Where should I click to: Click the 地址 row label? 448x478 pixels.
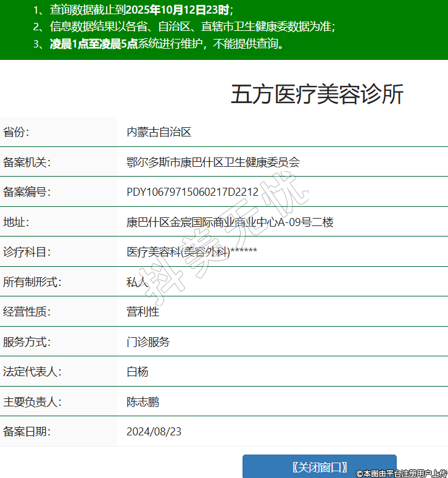16,222
